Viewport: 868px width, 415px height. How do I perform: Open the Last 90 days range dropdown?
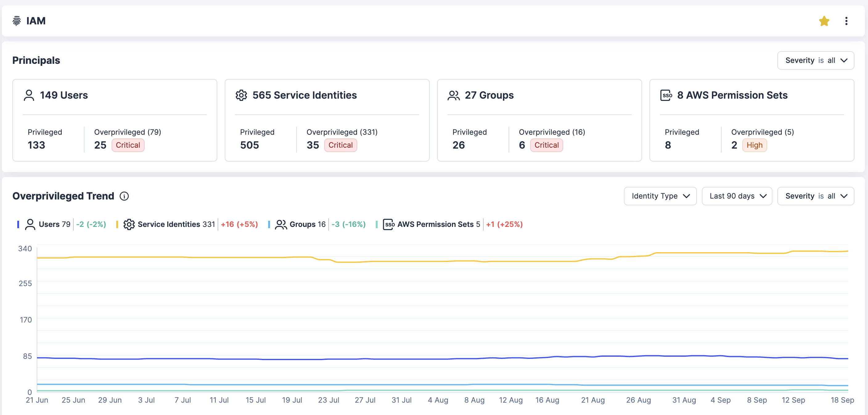pos(737,196)
